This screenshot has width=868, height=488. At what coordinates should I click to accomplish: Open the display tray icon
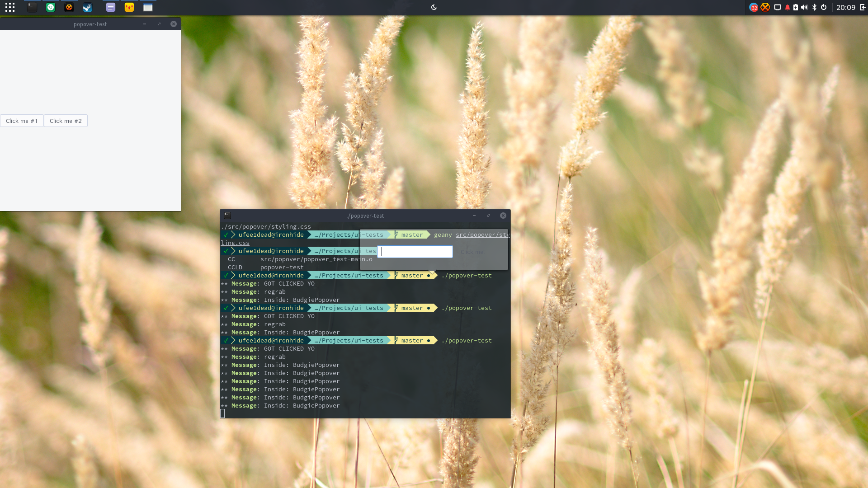[778, 7]
